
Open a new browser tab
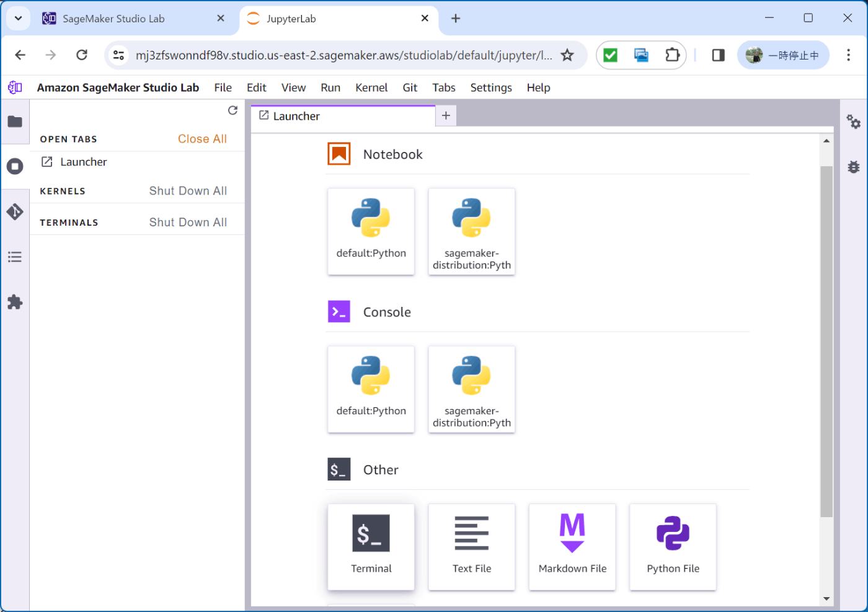pos(456,19)
